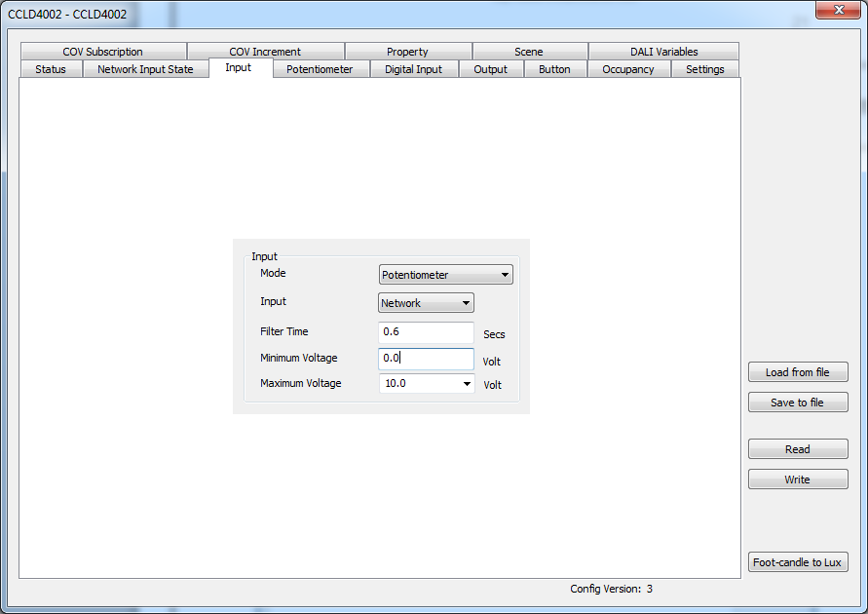The image size is (868, 614).
Task: Select the Input tab
Action: pos(239,67)
